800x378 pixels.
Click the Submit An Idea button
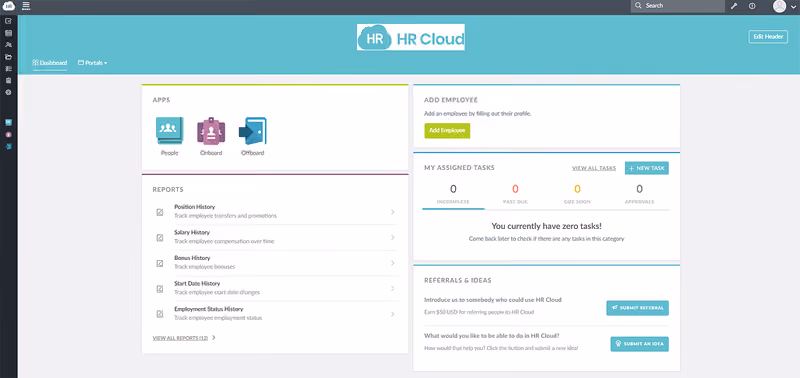pyautogui.click(x=639, y=344)
